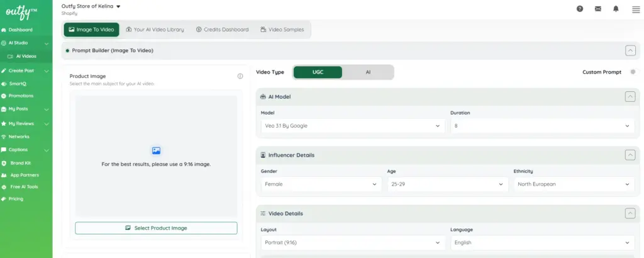Click the Video Details sliders icon
The height and width of the screenshot is (258, 644).
click(x=263, y=213)
